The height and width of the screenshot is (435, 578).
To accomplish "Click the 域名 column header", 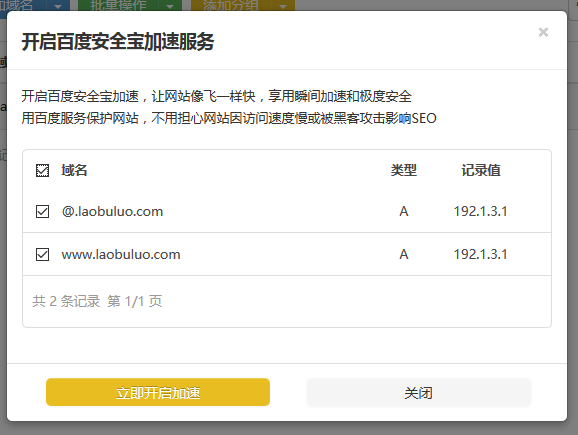I will pyautogui.click(x=74, y=170).
